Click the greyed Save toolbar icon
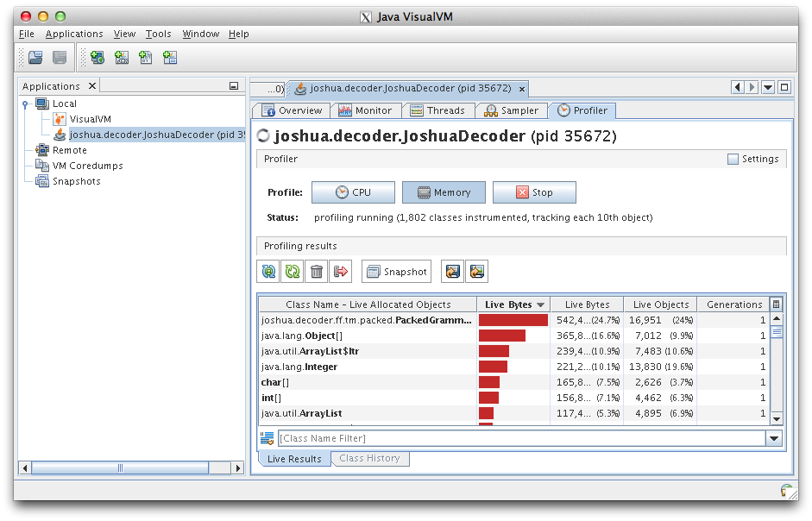The width and height of the screenshot is (812, 521). [60, 58]
